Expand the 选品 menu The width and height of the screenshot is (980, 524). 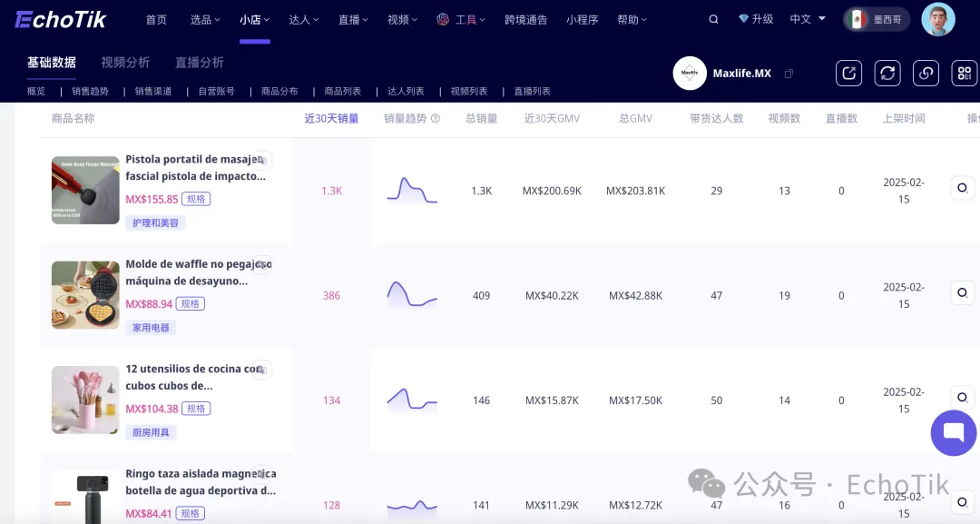coord(205,20)
